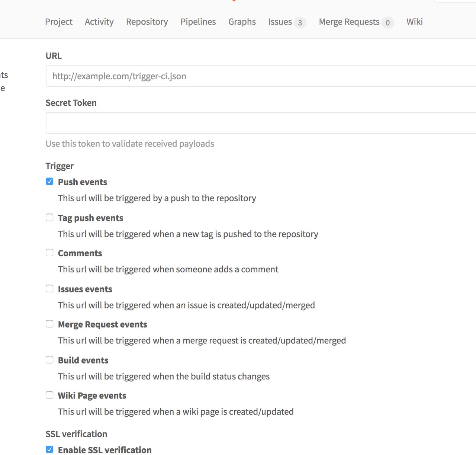Open the Issues tab
Screen dimensions: 476x455
280,22
